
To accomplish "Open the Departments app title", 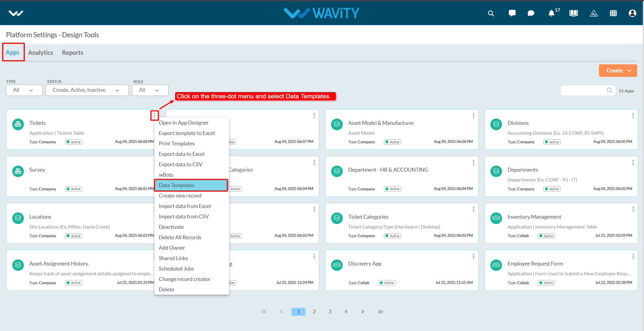I will pyautogui.click(x=523, y=170).
